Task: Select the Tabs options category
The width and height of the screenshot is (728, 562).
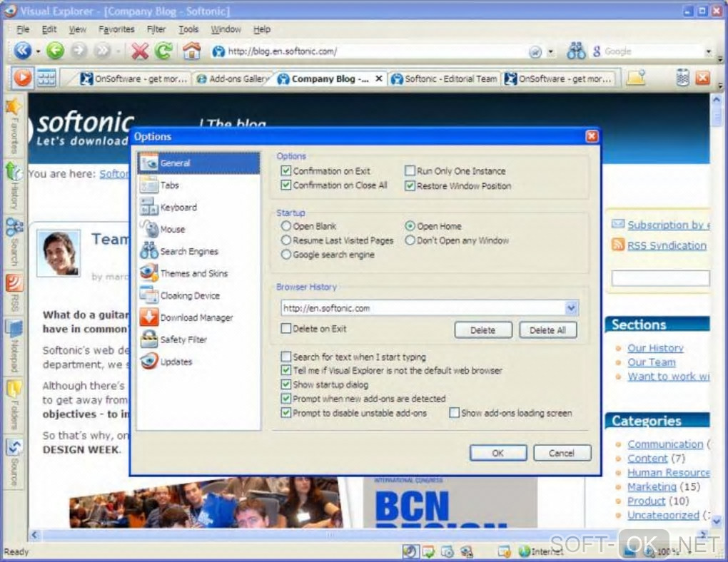Action: pos(198,185)
